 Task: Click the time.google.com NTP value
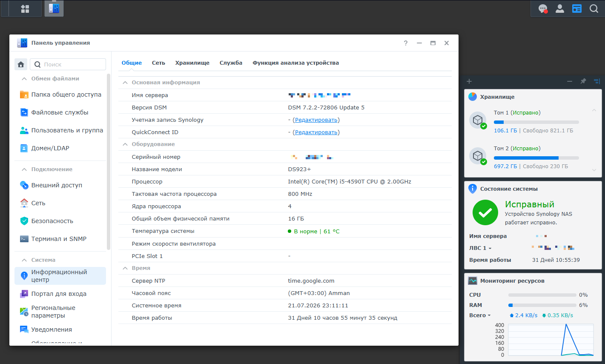311,281
